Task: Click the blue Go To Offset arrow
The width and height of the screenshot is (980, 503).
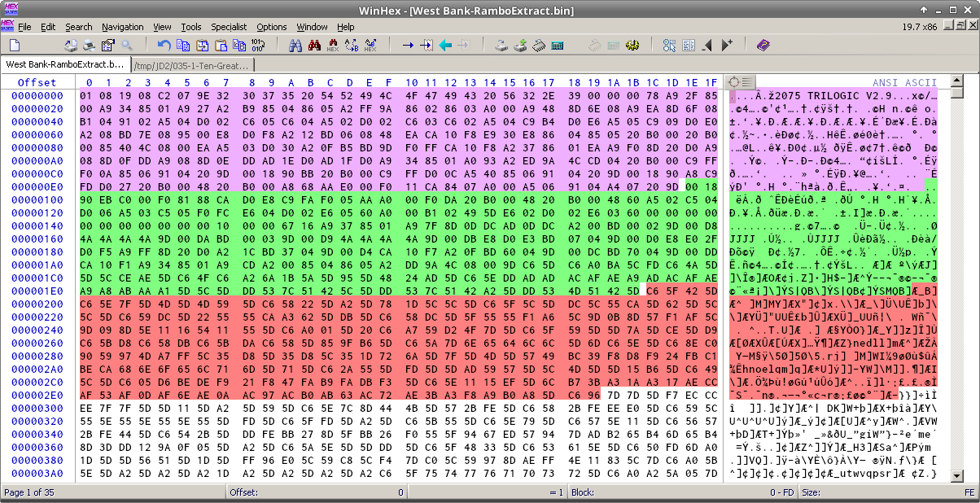Action: [x=408, y=46]
